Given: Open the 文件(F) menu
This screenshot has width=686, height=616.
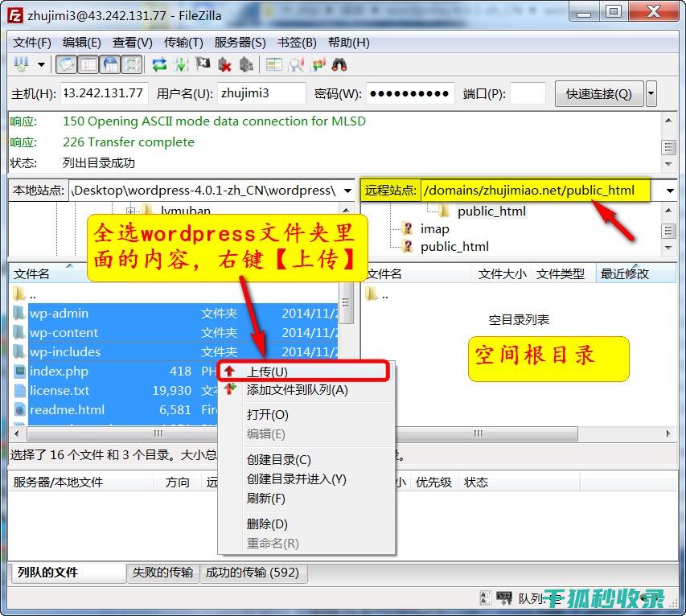Looking at the screenshot, I should coord(32,43).
